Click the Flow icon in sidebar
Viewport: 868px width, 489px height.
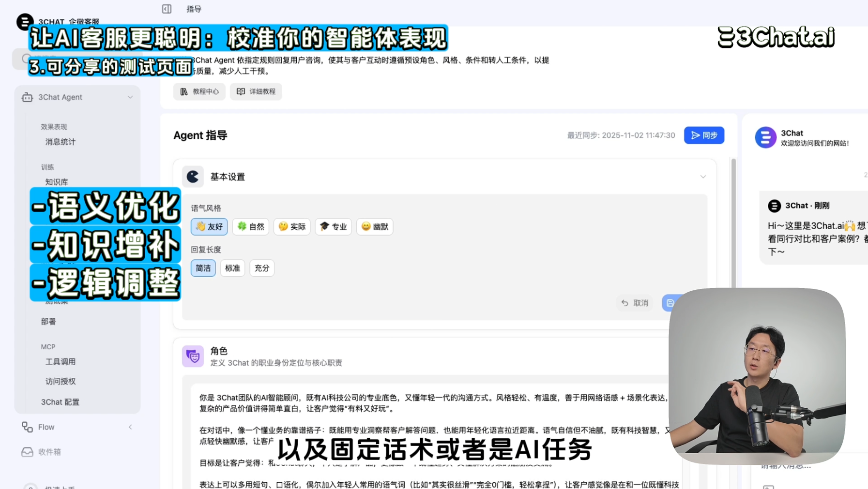27,427
